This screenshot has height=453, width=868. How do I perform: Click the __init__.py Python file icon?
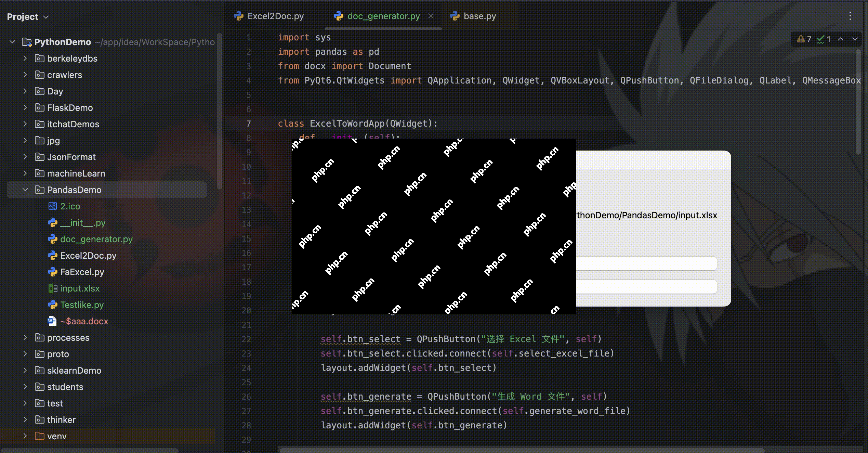(x=53, y=222)
